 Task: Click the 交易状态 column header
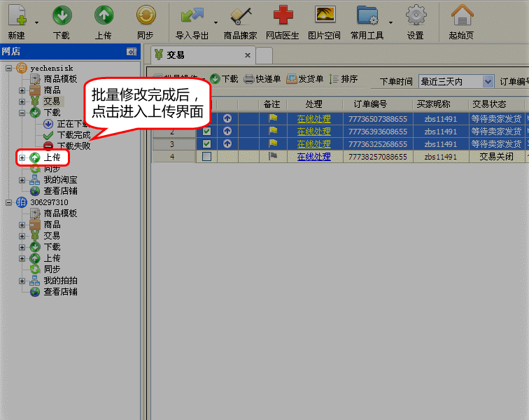497,104
